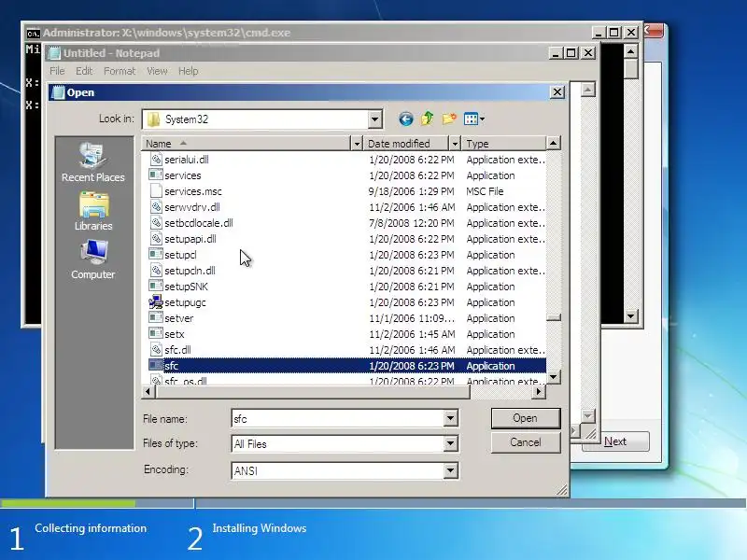This screenshot has width=747, height=560.
Task: Click the date 9/18/2006 1:29 PM
Action: pyautogui.click(x=412, y=191)
